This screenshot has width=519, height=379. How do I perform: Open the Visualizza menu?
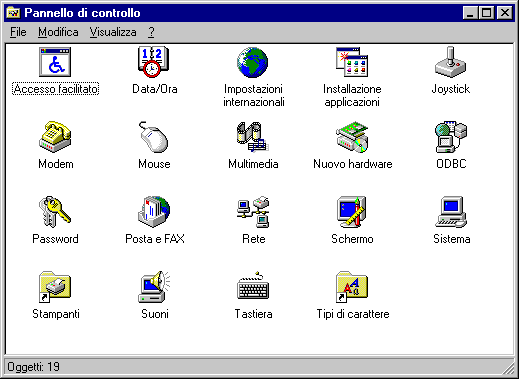(113, 32)
